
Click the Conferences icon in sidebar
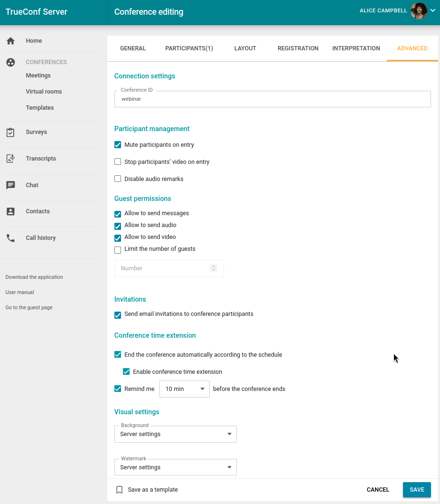pos(10,62)
